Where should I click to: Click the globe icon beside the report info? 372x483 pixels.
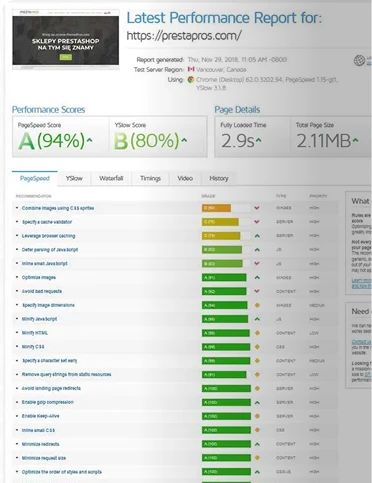pyautogui.click(x=359, y=60)
